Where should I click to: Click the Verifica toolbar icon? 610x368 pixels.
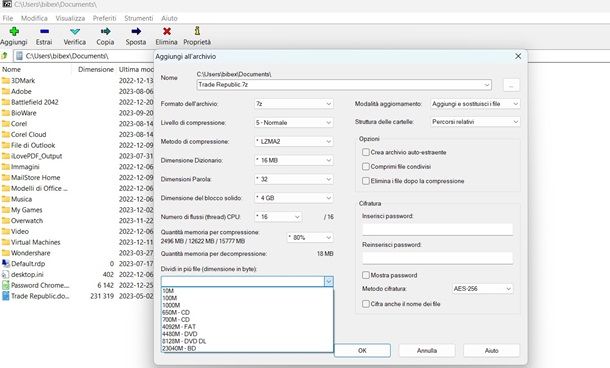tap(75, 32)
